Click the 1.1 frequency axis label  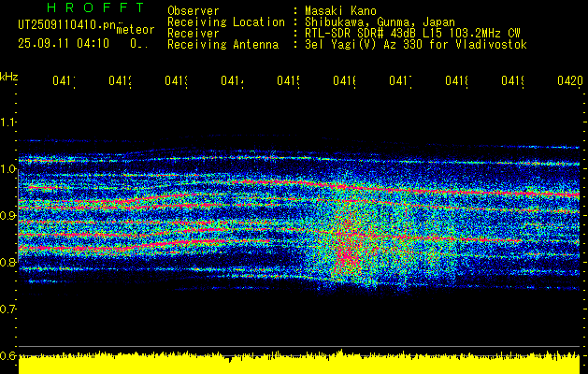click(x=7, y=122)
